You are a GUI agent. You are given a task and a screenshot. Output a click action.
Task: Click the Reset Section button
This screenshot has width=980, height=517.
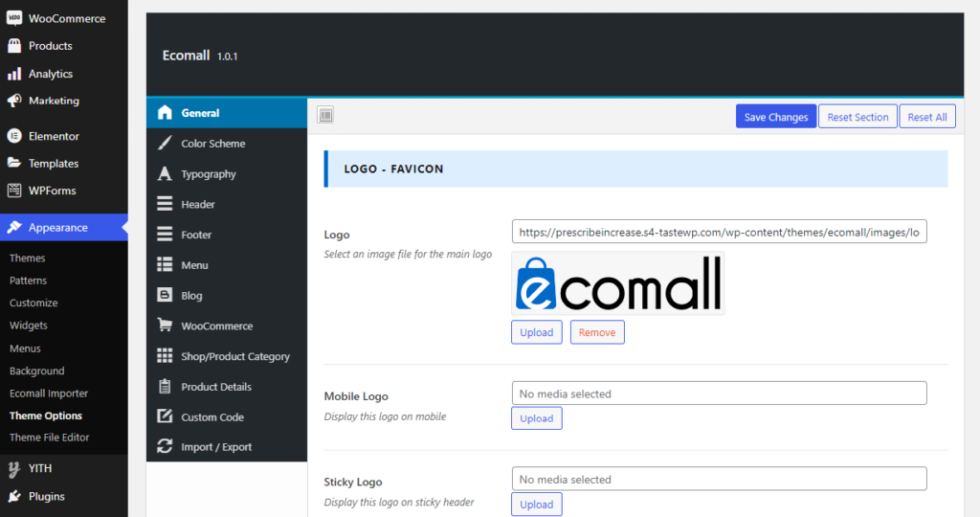click(857, 117)
